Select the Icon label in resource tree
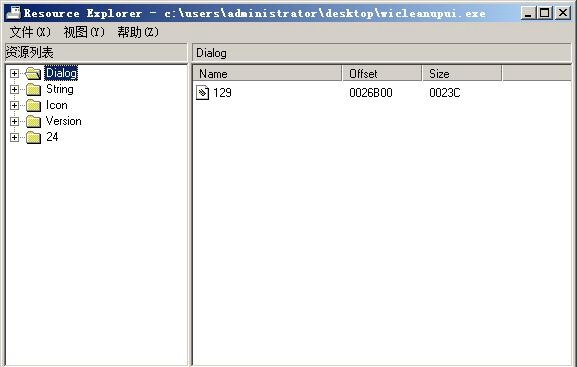Screen dimensions: 577x367 (57, 105)
